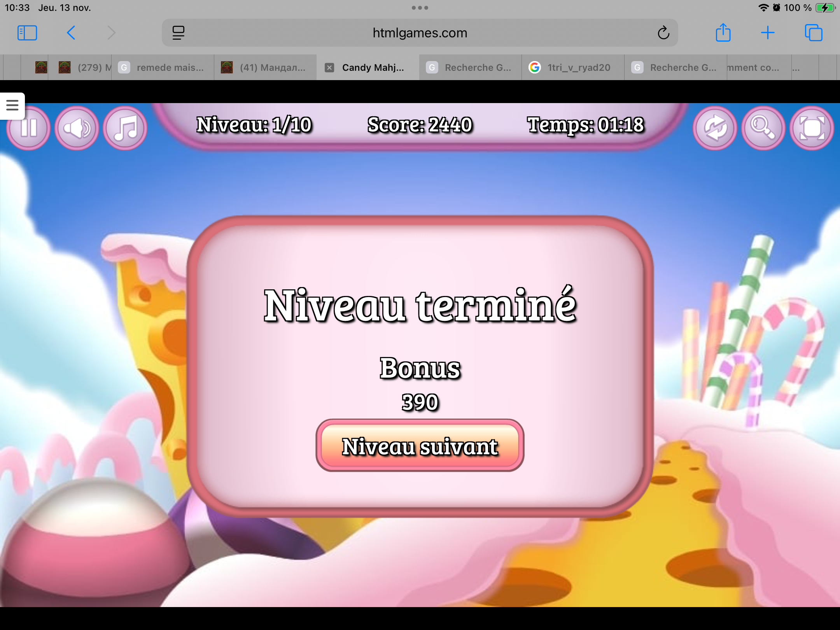Show the tab overview grid

(813, 33)
